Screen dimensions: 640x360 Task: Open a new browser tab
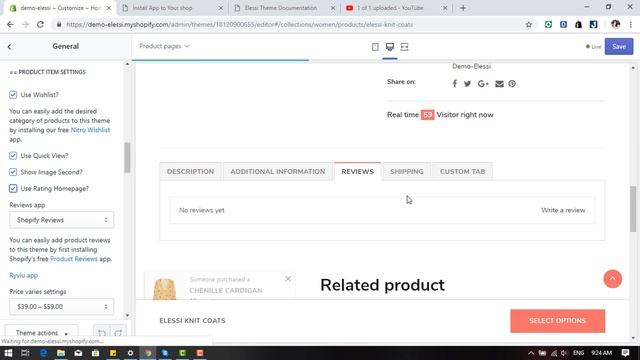coord(463,8)
